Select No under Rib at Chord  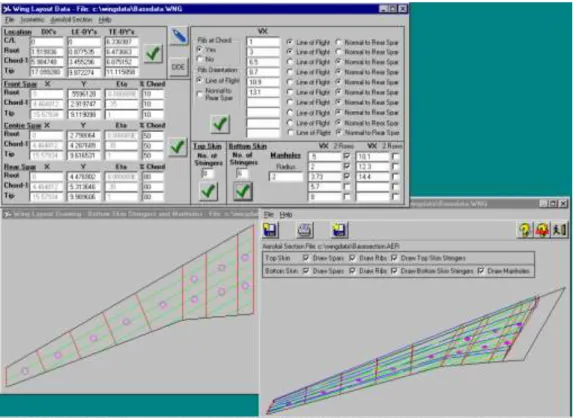click(x=200, y=59)
